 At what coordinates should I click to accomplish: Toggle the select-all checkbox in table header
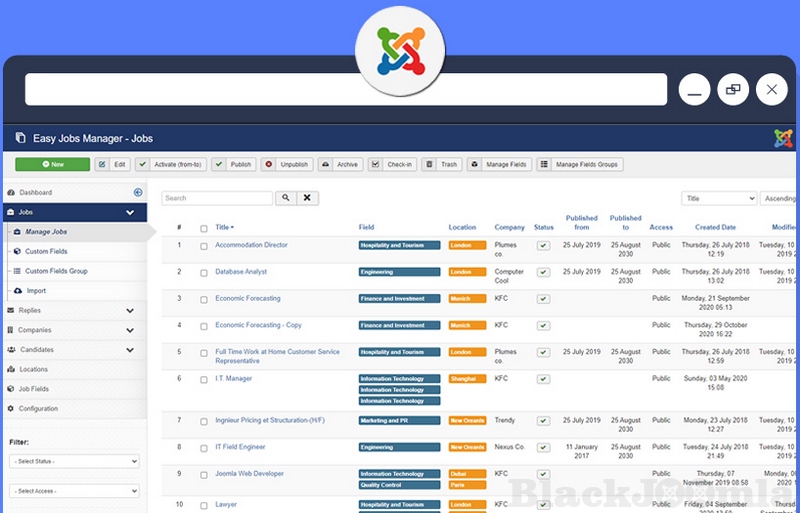coord(204,228)
